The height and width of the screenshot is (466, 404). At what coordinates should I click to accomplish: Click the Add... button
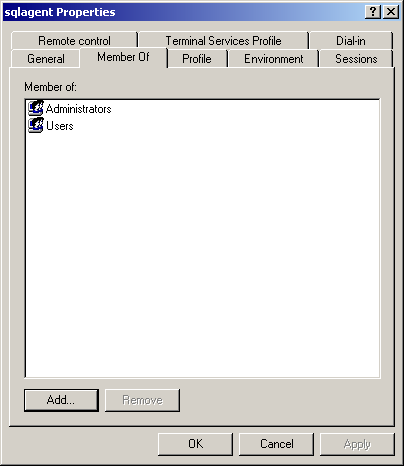tap(61, 400)
